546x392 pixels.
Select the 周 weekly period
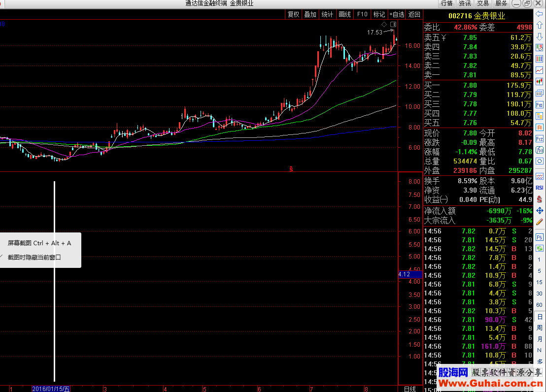pyautogui.click(x=540, y=327)
